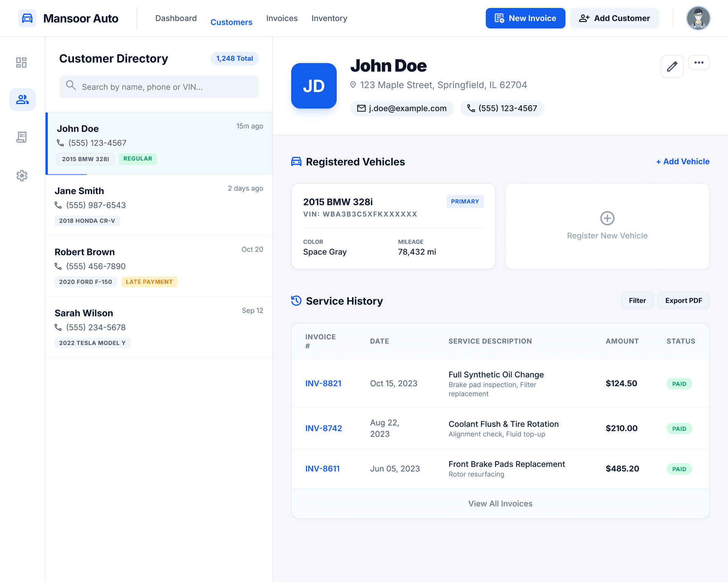
Task: Click the edit pencil on John Doe's profile
Action: [672, 67]
